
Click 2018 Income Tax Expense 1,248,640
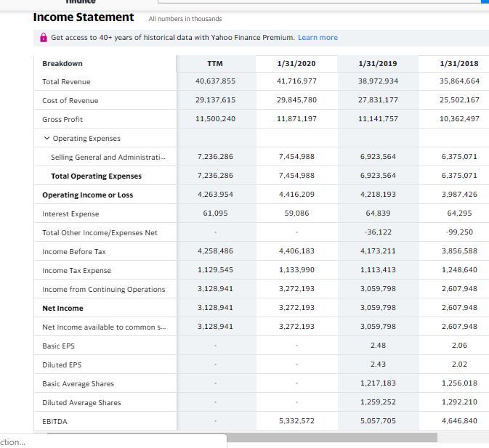click(x=459, y=270)
